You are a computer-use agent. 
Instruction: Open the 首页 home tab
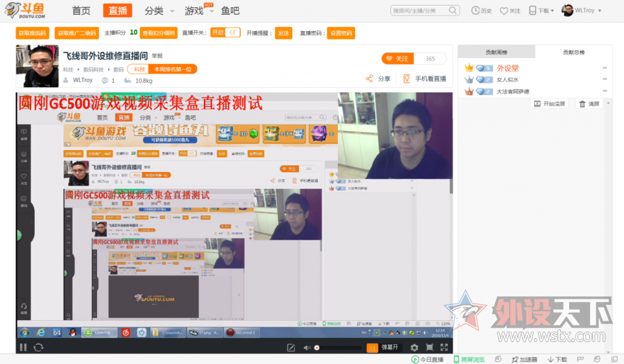pos(81,11)
